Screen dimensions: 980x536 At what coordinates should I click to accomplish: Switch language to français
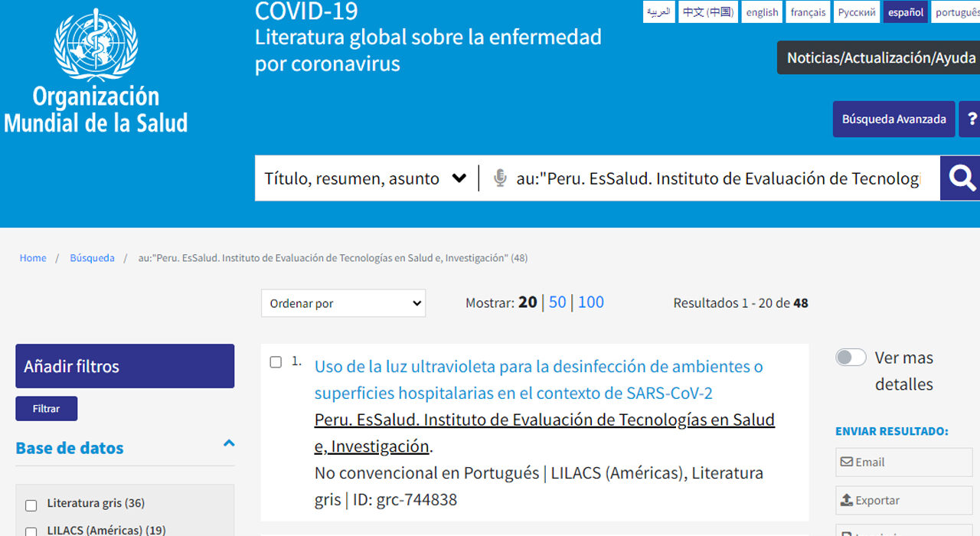(808, 12)
